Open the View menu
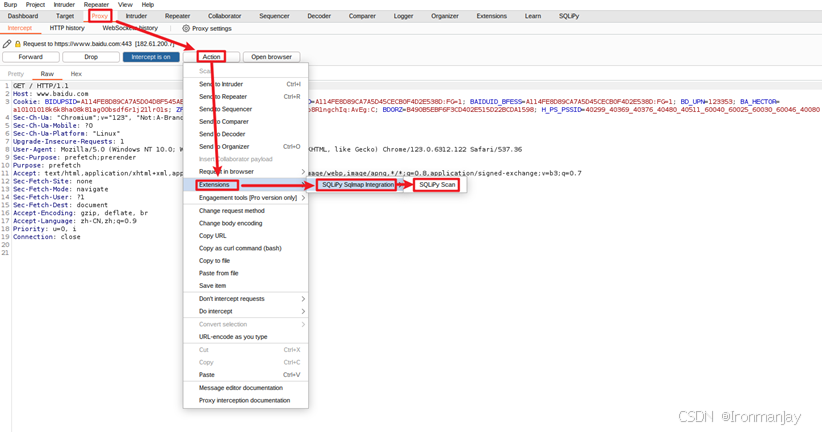822x432 pixels. (x=125, y=4)
